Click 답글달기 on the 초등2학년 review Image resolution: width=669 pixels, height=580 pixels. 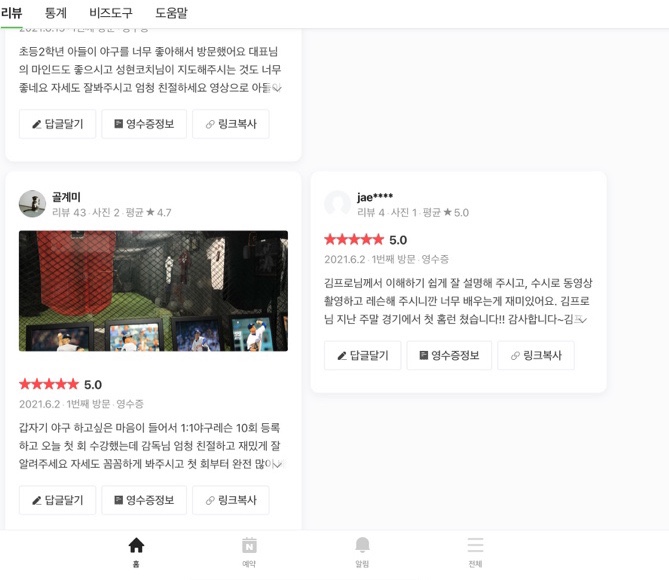pos(58,124)
